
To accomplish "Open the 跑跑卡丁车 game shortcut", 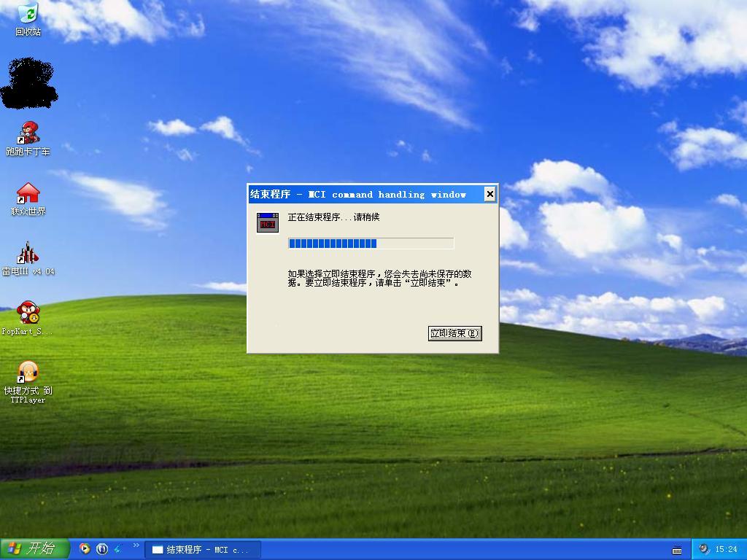I will (28, 139).
